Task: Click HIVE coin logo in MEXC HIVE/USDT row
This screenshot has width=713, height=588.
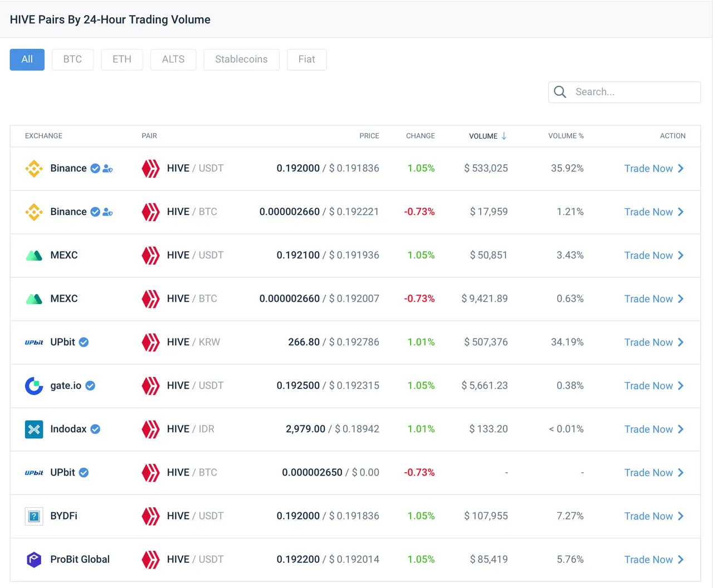Action: [x=150, y=256]
